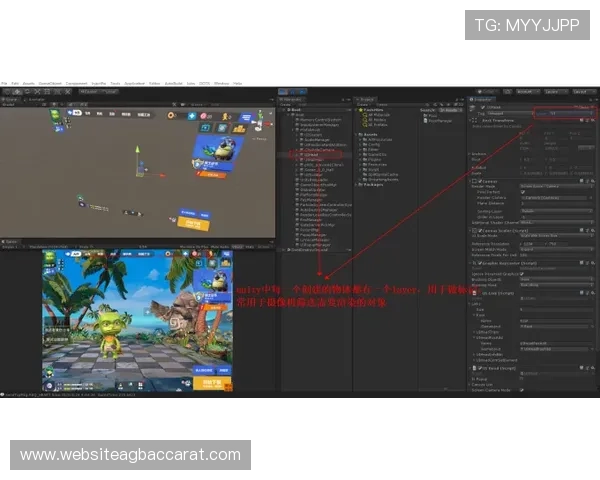Screen dimensions: 600x480
Task: Toggle the Pixel Perfect checkbox
Action: pyautogui.click(x=523, y=192)
